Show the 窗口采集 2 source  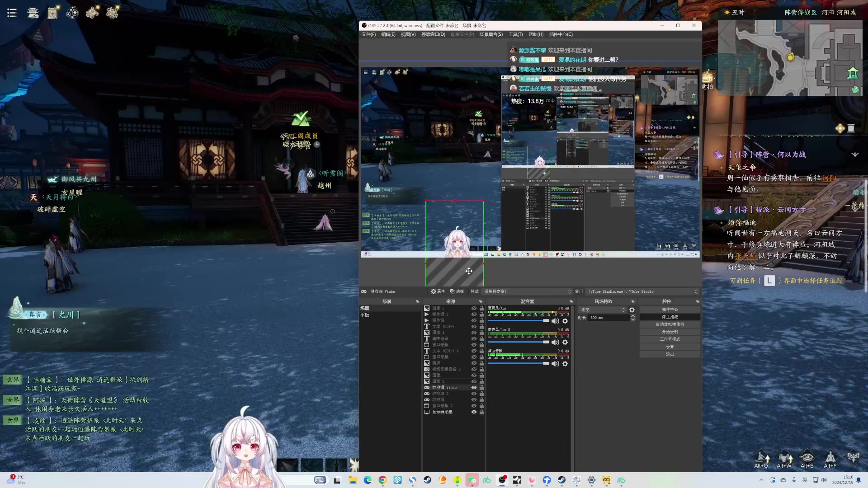pyautogui.click(x=474, y=406)
